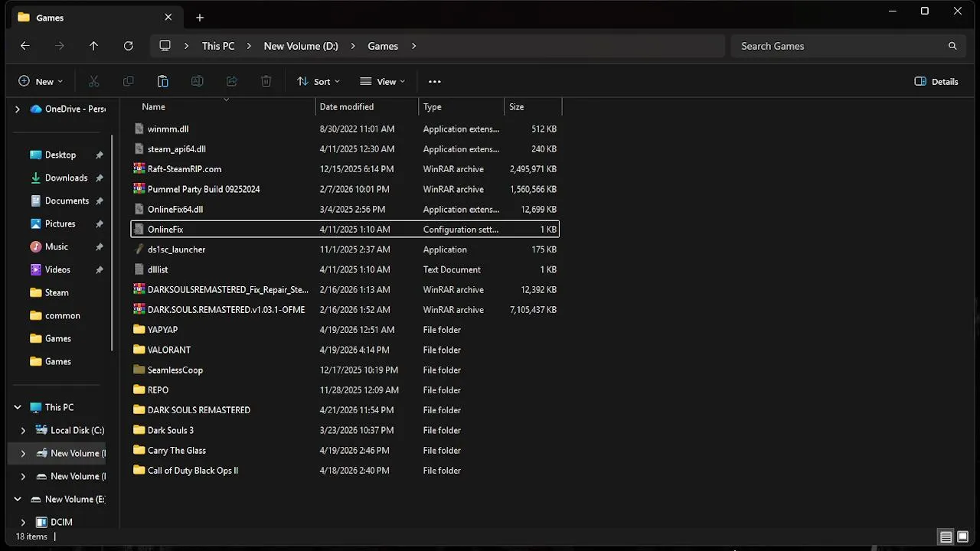
Task: Click the search magnifier icon
Action: coord(952,46)
